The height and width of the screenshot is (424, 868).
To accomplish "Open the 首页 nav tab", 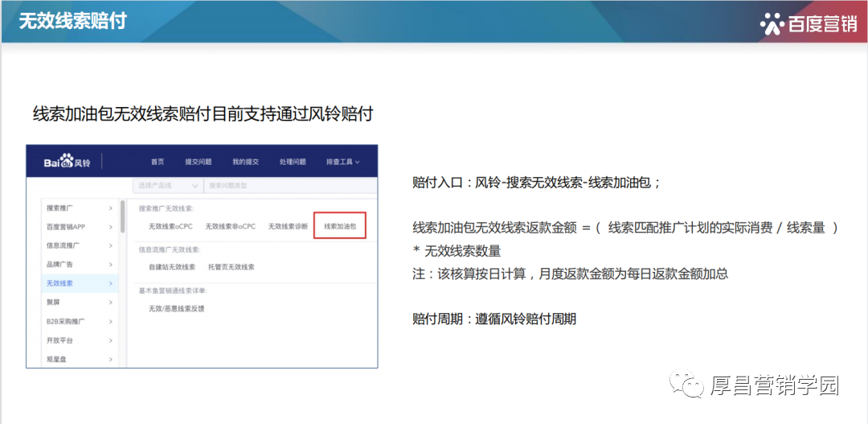I will 158,163.
